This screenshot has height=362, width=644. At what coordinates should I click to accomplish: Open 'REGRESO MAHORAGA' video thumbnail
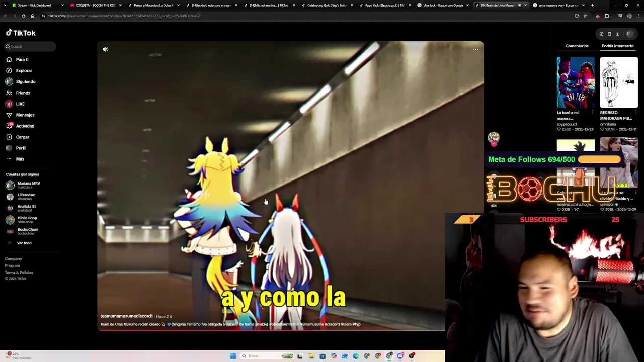(619, 82)
